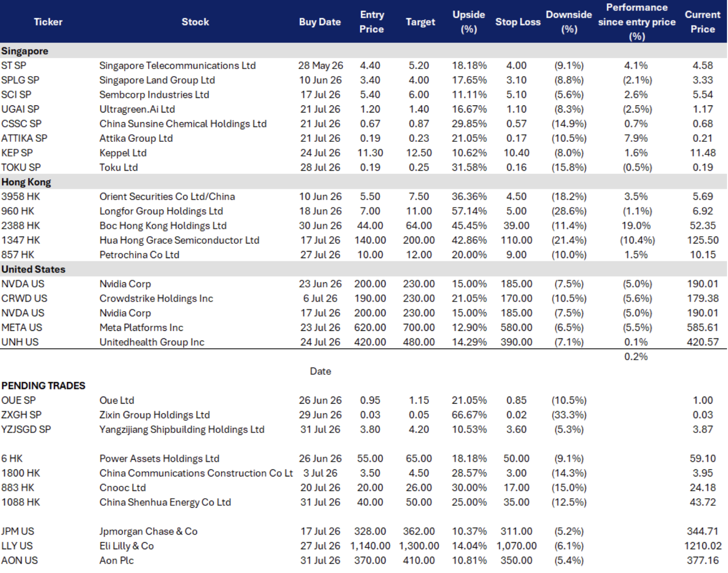Click the Downside (%) column header

(x=569, y=22)
